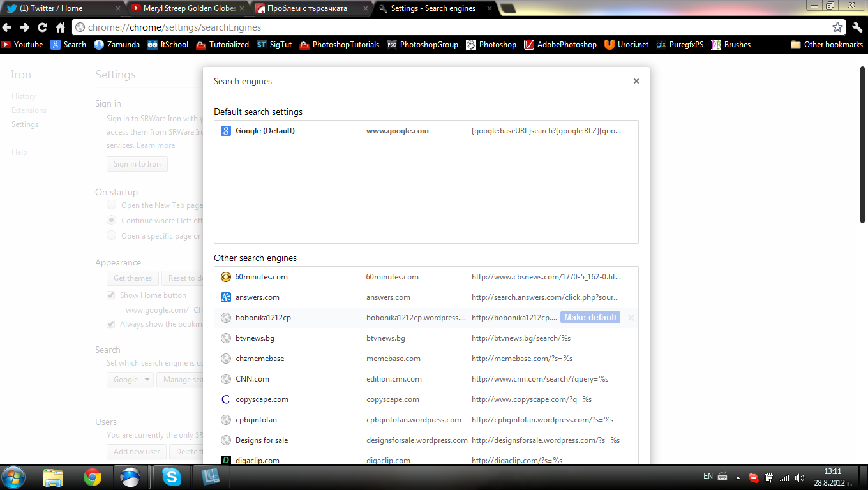Remove bobonika1212cp with the x icon

pyautogui.click(x=631, y=317)
